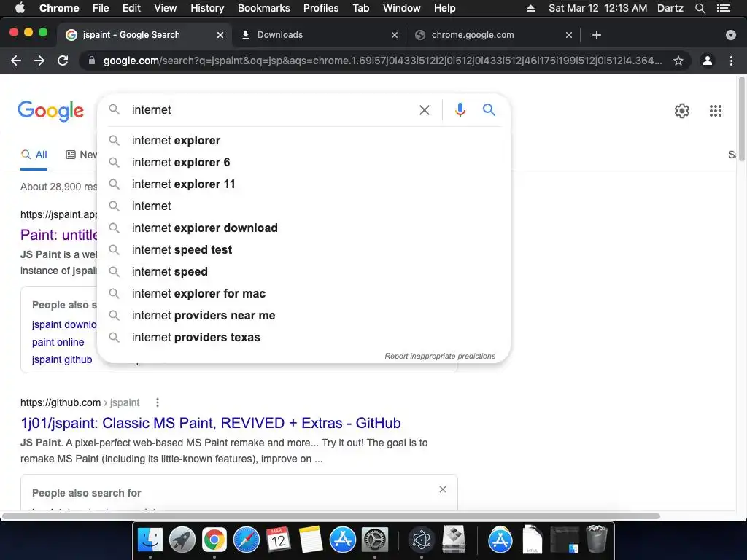Reload the current page

click(x=63, y=61)
